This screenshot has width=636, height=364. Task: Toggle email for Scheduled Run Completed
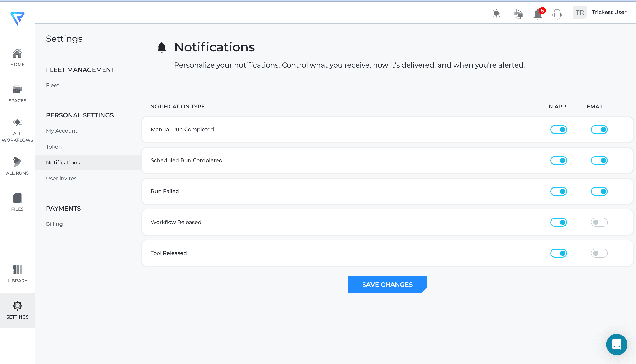tap(599, 160)
